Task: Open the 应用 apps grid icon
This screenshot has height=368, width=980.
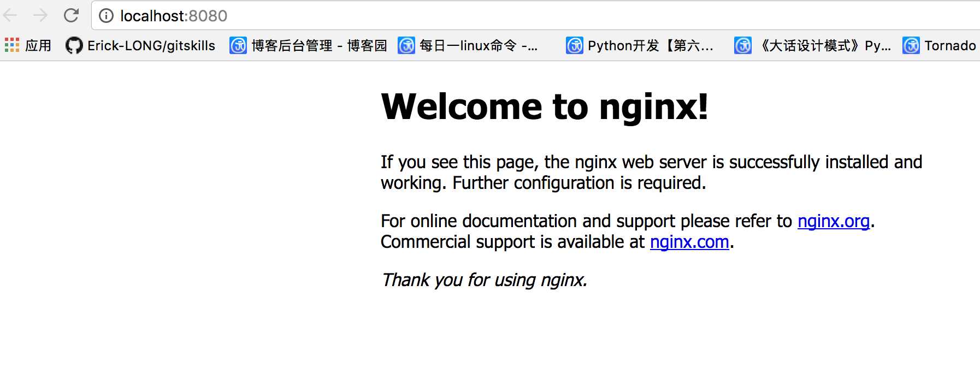Action: [12, 45]
